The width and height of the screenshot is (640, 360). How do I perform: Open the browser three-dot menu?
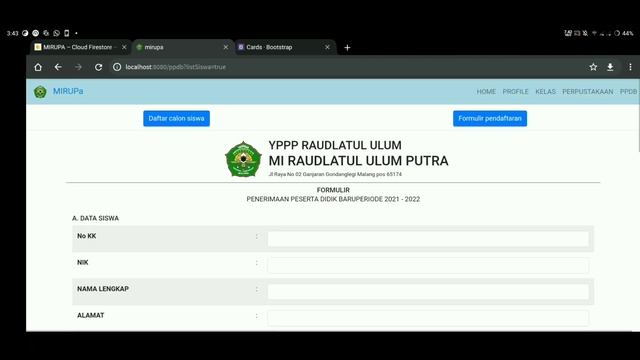[630, 67]
